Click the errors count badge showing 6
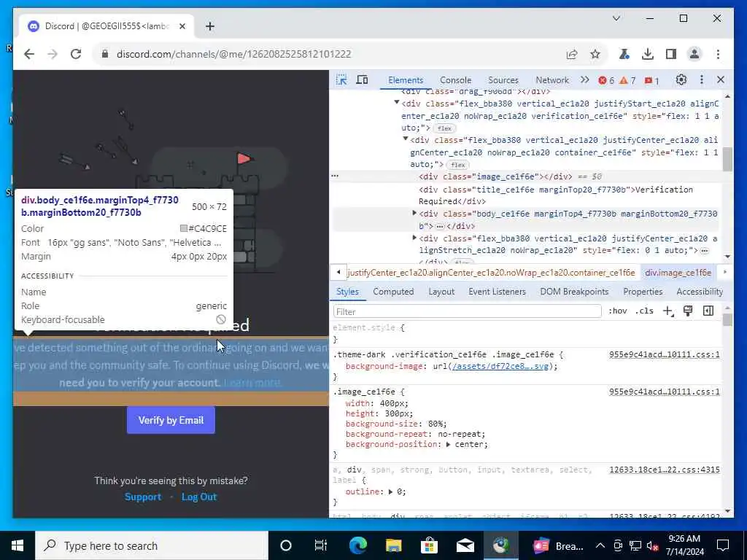This screenshot has height=560, width=747. pos(606,80)
